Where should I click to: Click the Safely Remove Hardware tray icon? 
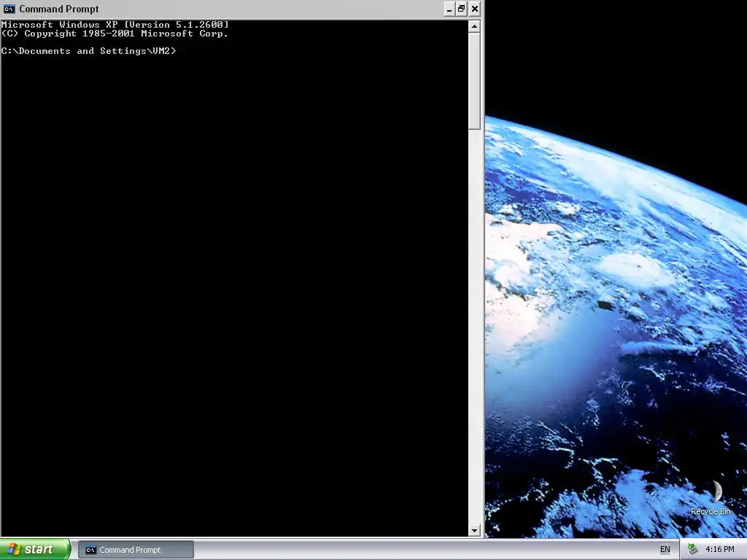[693, 550]
